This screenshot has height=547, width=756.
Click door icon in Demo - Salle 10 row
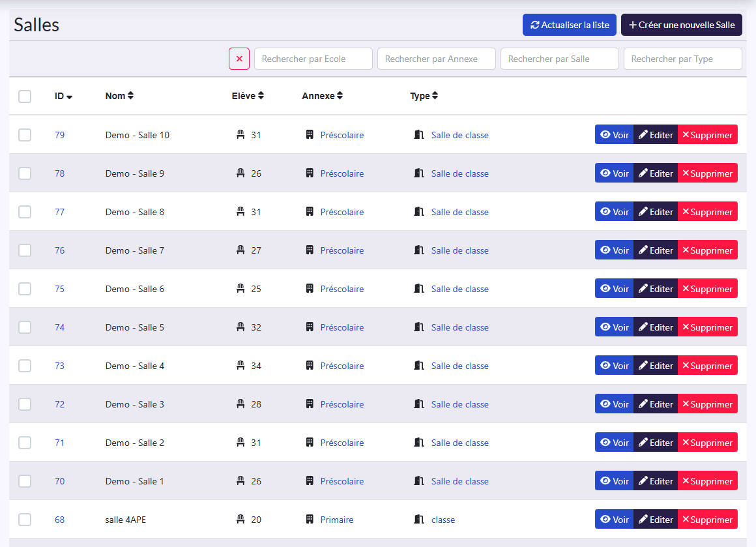pos(419,134)
